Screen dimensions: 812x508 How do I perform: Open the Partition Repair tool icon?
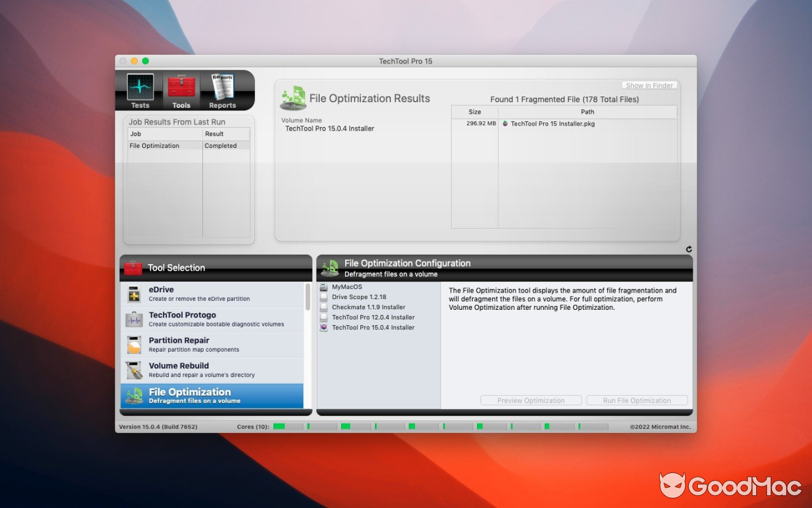pyautogui.click(x=134, y=344)
